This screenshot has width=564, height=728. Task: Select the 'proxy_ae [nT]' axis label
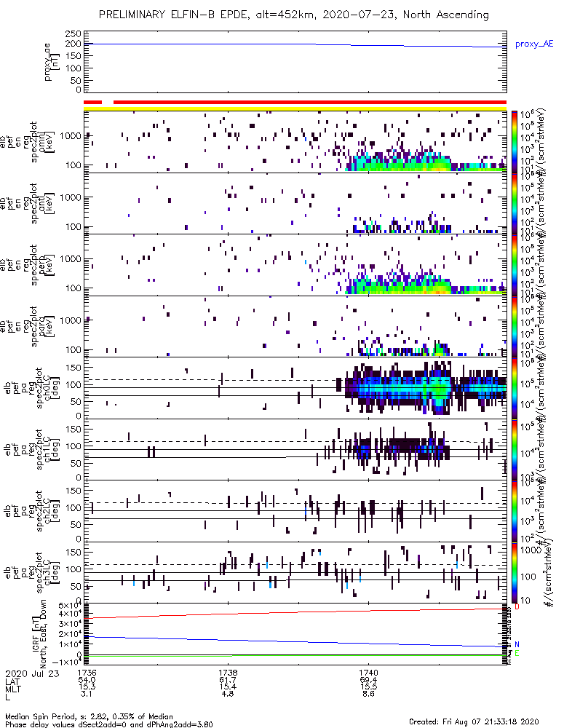pyautogui.click(x=52, y=62)
